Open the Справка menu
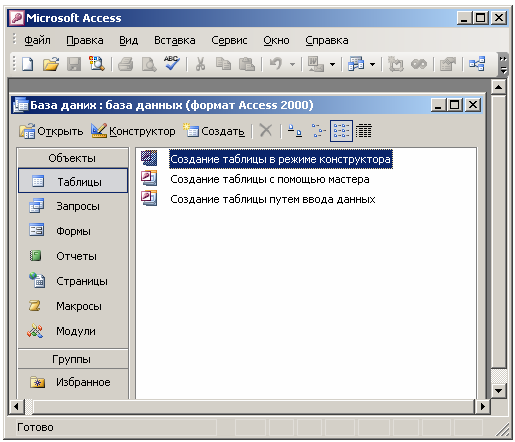 coord(327,40)
